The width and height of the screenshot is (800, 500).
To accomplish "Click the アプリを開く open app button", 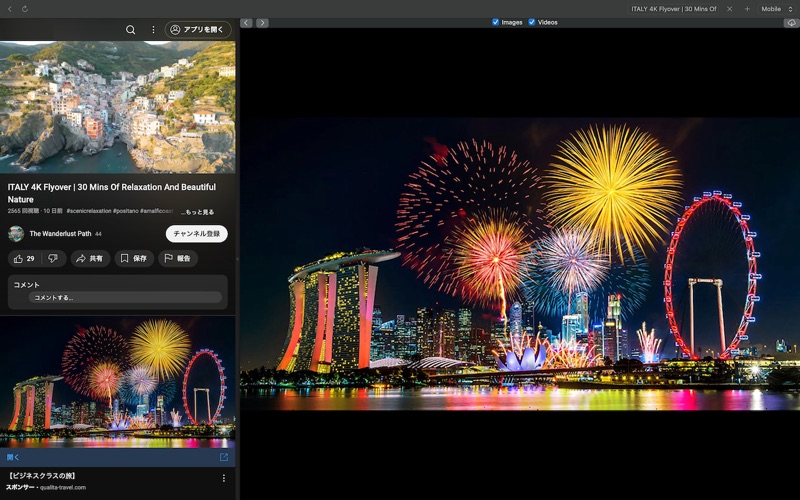I will (x=197, y=30).
